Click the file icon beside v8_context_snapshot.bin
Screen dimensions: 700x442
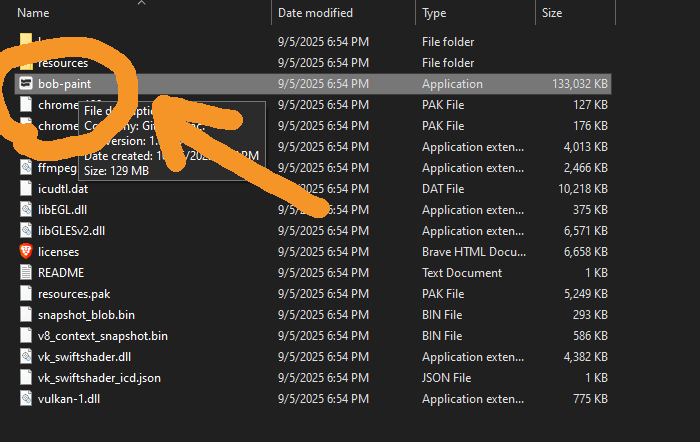click(26, 335)
